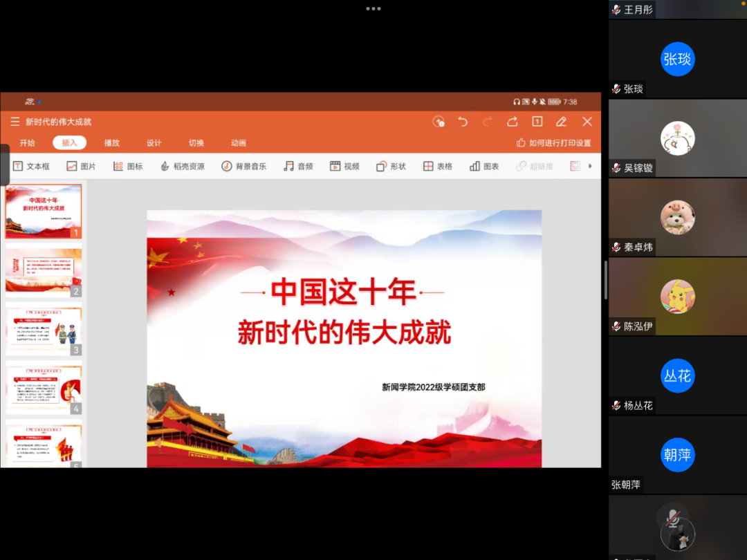
Task: Click the redo arrow icon
Action: point(488,122)
